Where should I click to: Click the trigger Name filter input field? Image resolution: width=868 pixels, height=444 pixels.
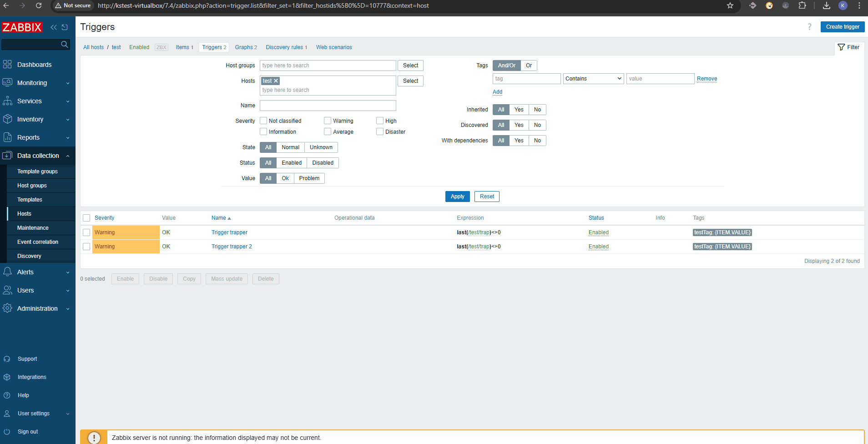pos(328,106)
